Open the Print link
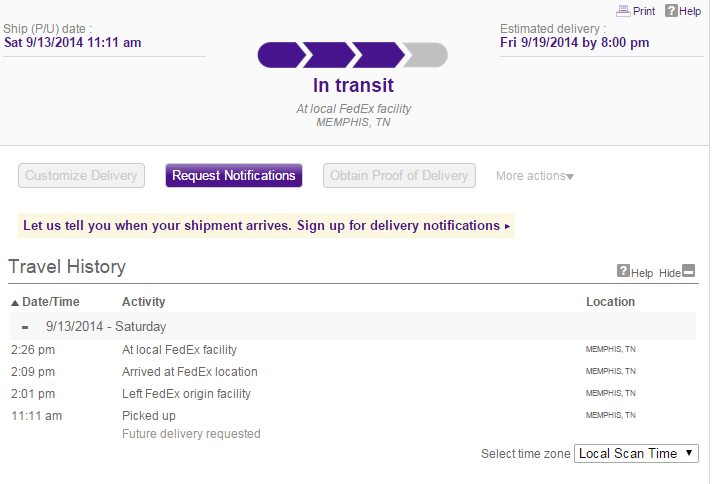Viewport: 713px width, 484px height. pos(644,11)
